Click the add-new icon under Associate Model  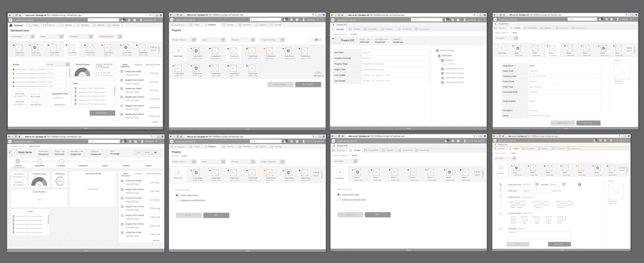(513, 219)
